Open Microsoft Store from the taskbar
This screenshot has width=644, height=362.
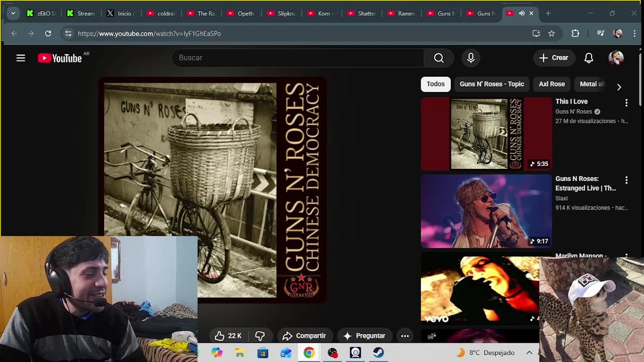263,353
